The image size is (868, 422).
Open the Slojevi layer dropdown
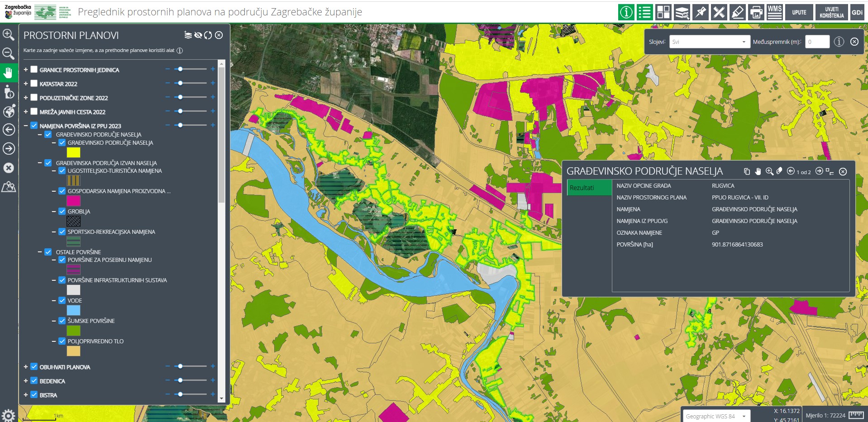(x=709, y=42)
